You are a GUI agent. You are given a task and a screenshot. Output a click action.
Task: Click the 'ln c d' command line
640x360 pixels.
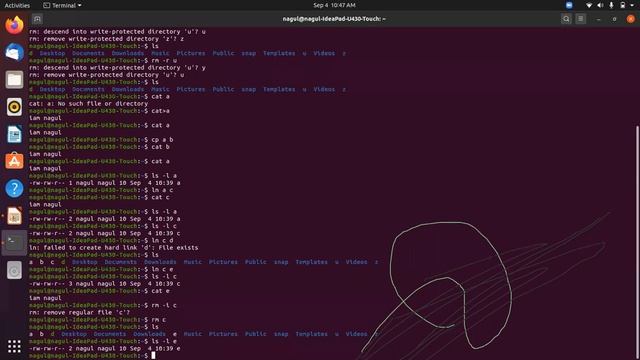tap(101, 240)
